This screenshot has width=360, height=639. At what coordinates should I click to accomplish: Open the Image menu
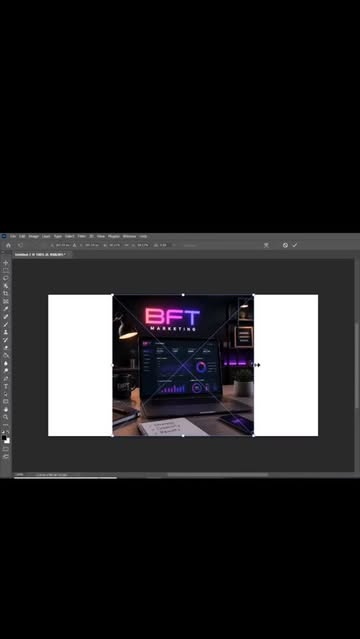click(33, 236)
